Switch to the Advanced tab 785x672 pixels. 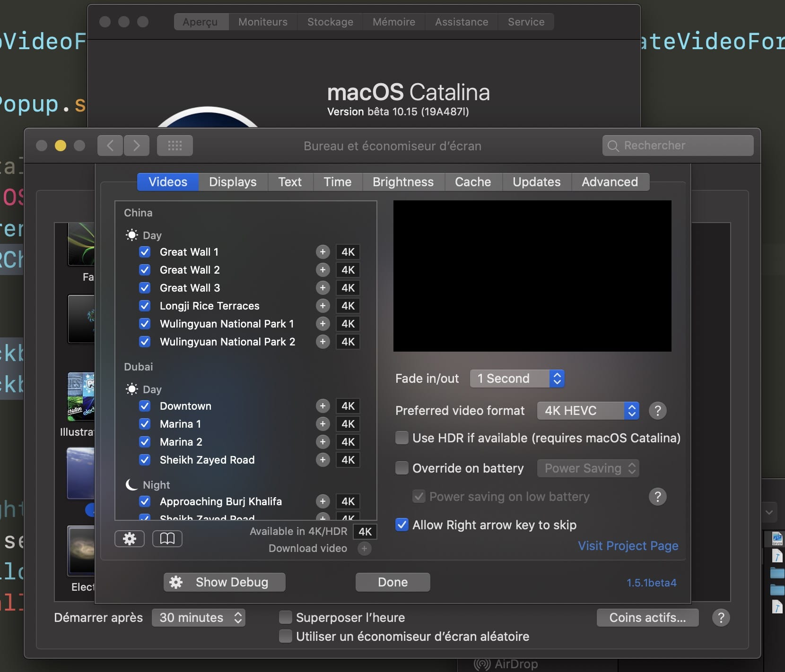click(x=610, y=182)
